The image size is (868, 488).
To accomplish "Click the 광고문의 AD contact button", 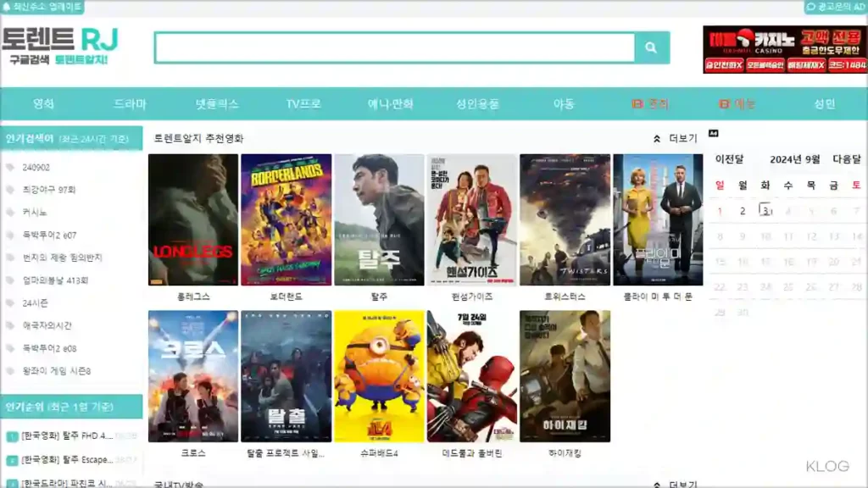I will [x=836, y=7].
